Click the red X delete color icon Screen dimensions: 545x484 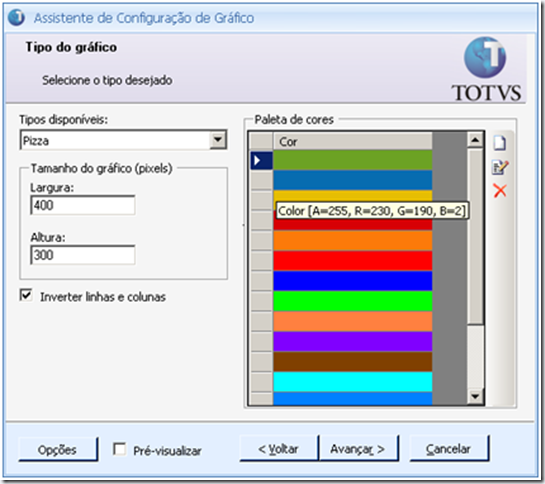point(500,191)
